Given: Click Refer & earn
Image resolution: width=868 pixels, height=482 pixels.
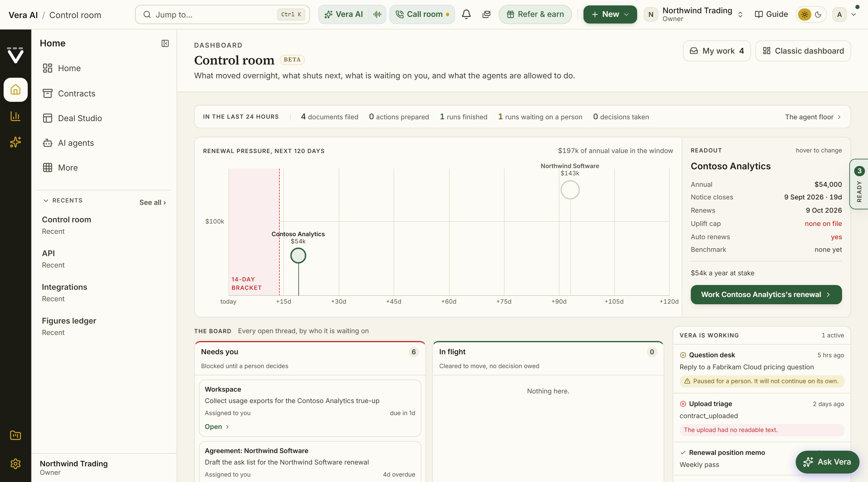Looking at the screenshot, I should (535, 14).
